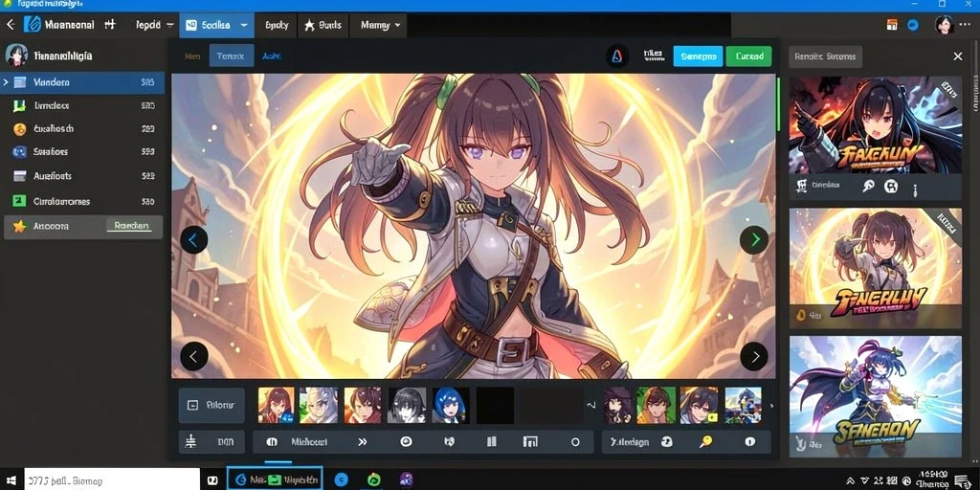Select the highlighted Tenerk sub-tab above the artwork
Image resolution: width=980 pixels, height=490 pixels.
[x=232, y=56]
